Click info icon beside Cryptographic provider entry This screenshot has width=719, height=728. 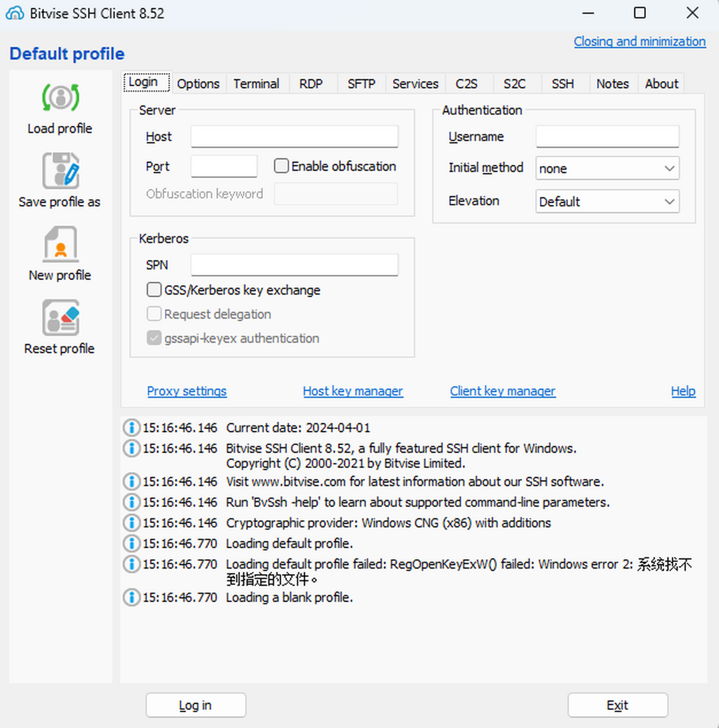(x=131, y=522)
